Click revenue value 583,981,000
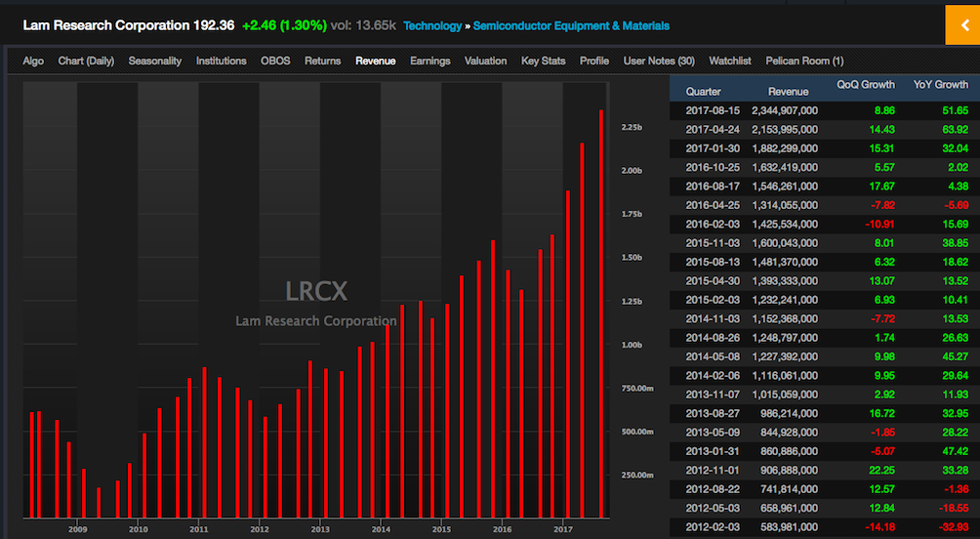This screenshot has width=980, height=539. pyautogui.click(x=789, y=526)
